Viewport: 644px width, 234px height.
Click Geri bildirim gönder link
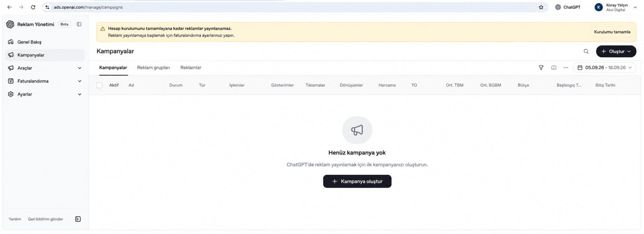45,219
